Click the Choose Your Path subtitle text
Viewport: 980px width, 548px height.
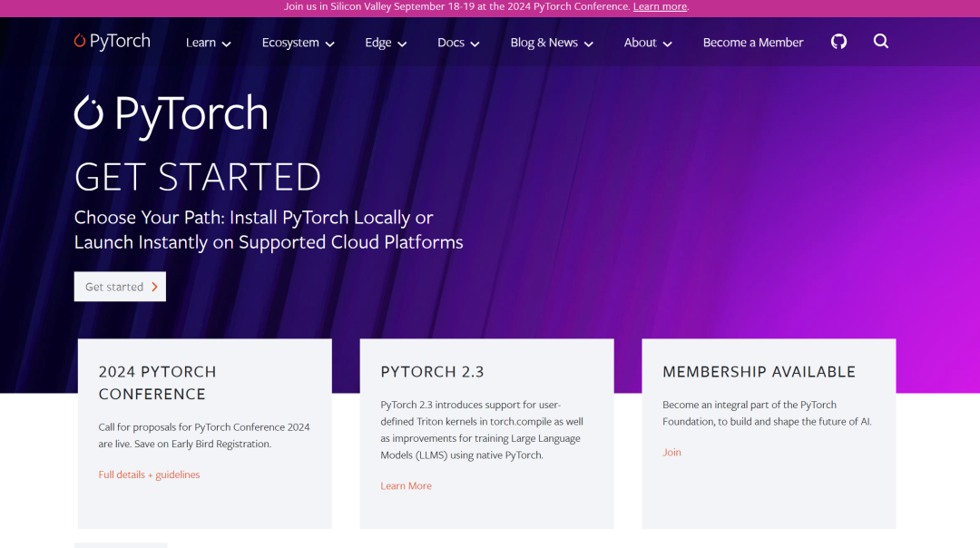click(x=269, y=230)
